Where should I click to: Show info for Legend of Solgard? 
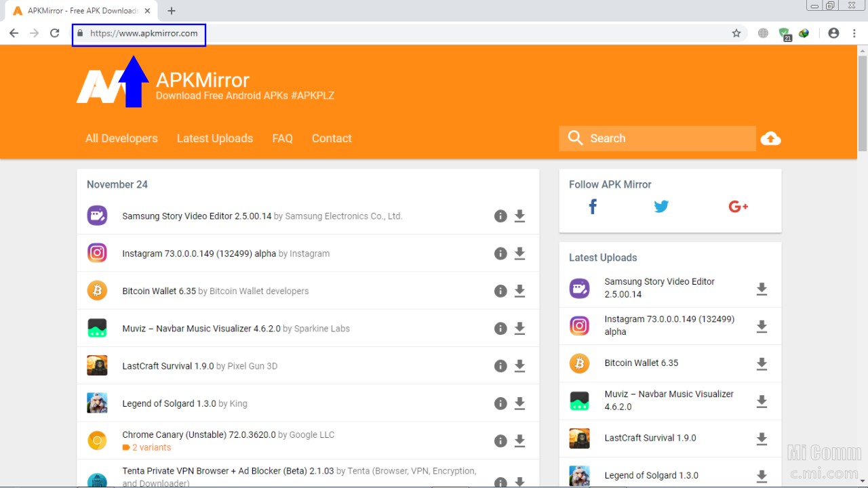point(500,403)
